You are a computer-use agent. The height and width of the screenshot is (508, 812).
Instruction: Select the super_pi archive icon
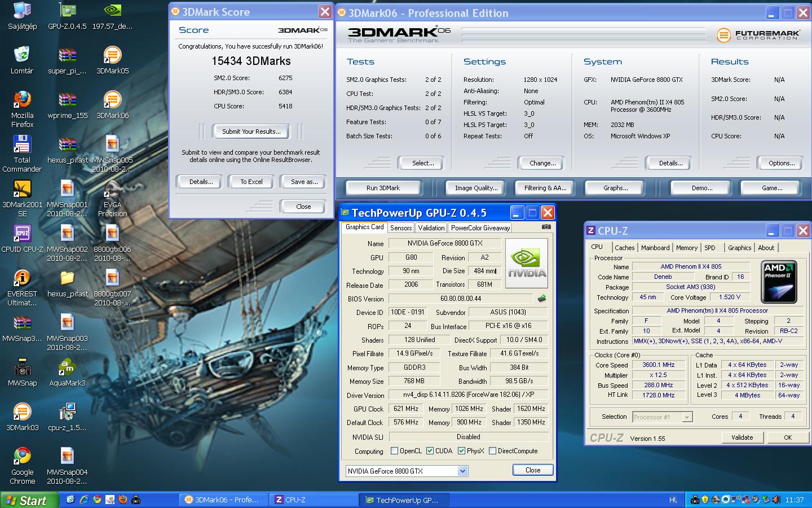[67, 61]
